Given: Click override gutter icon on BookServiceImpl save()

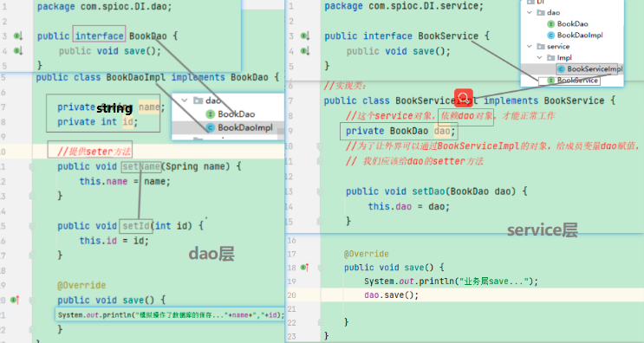Looking at the screenshot, I should [x=304, y=268].
